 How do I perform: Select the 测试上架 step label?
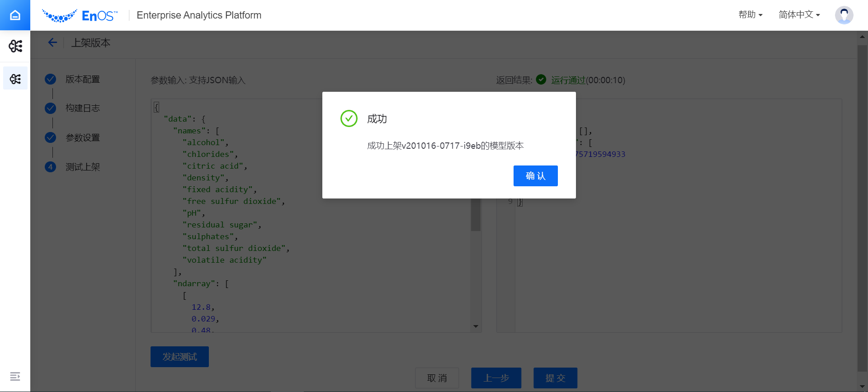[83, 167]
